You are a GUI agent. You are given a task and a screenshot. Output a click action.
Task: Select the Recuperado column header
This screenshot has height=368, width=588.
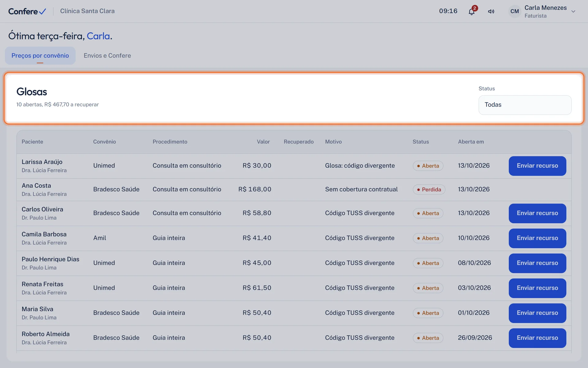pos(299,142)
